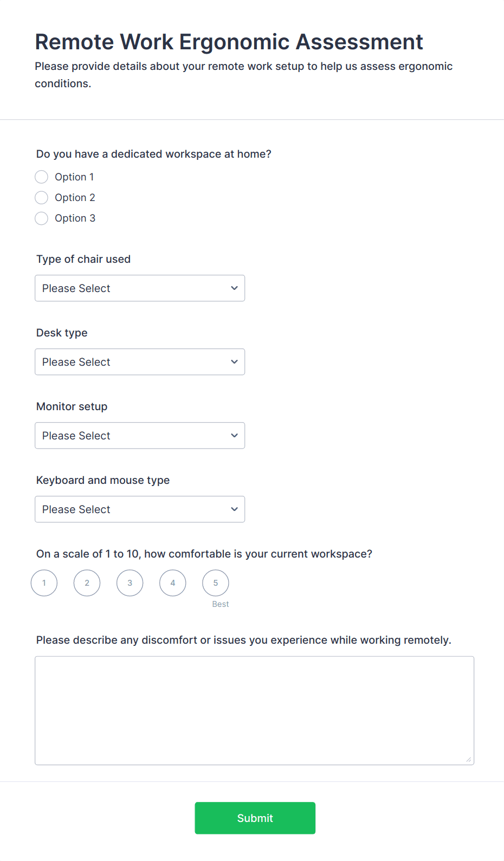Click the chevron on keyboard and mouse select
This screenshot has width=504, height=861.
point(234,509)
